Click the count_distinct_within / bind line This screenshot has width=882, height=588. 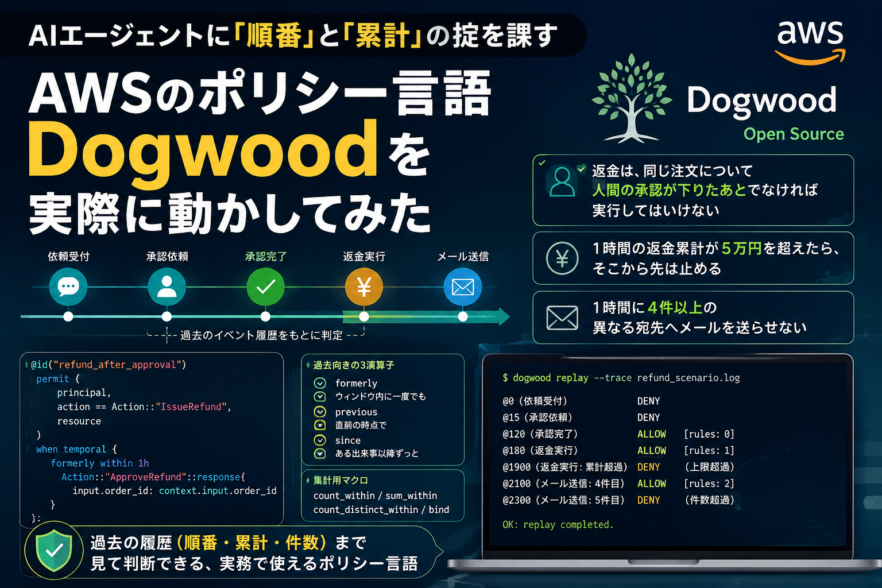tap(381, 509)
